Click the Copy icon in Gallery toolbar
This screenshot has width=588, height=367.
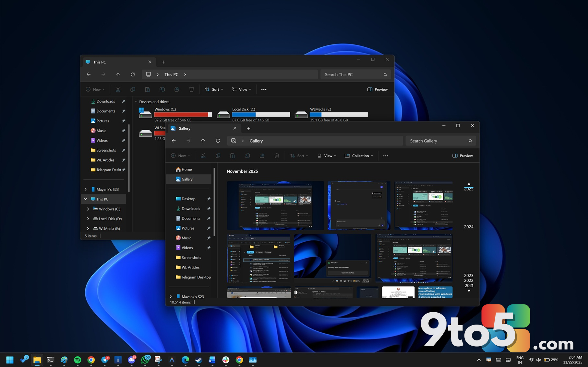tap(218, 156)
